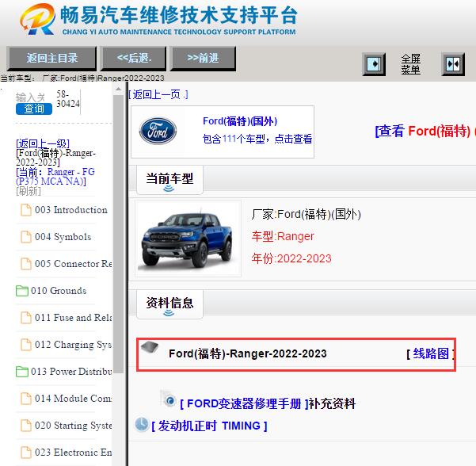Image resolution: width=476 pixels, height=466 pixels.
Task: Click the 返回上一级 link in sidebar
Action: click(x=43, y=143)
